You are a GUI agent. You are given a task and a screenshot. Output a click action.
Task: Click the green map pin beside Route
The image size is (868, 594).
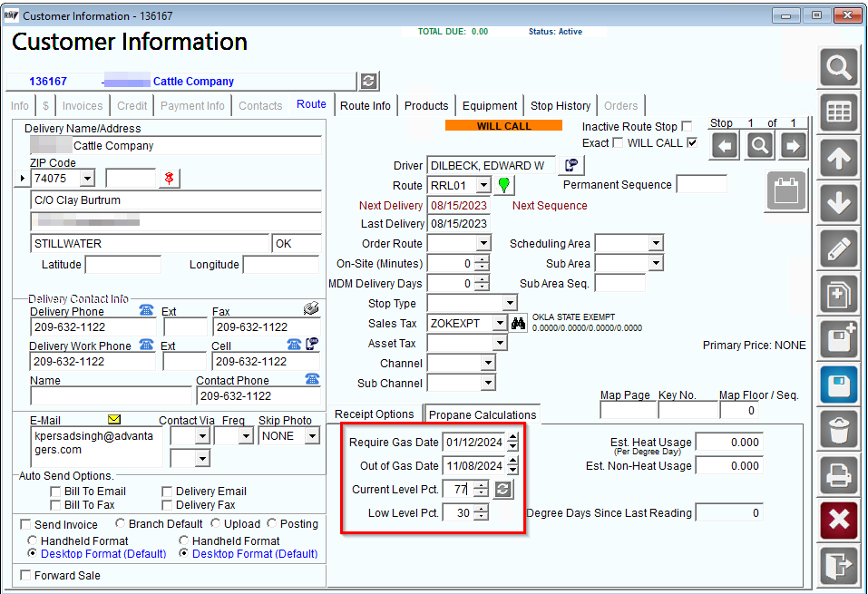[503, 185]
